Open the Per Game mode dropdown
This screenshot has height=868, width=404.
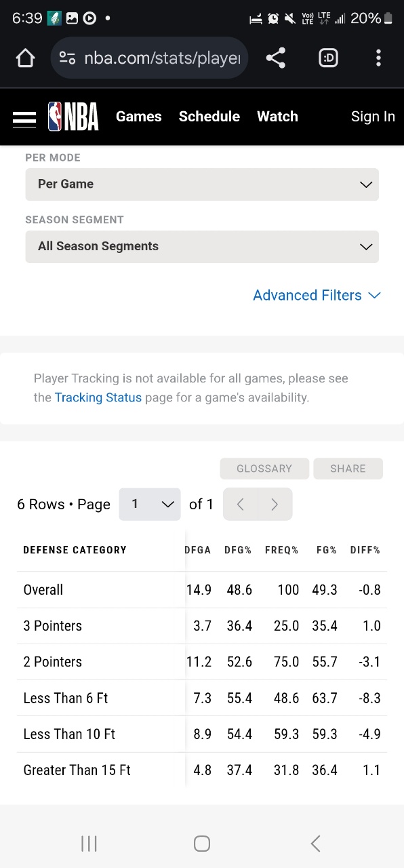tap(202, 184)
